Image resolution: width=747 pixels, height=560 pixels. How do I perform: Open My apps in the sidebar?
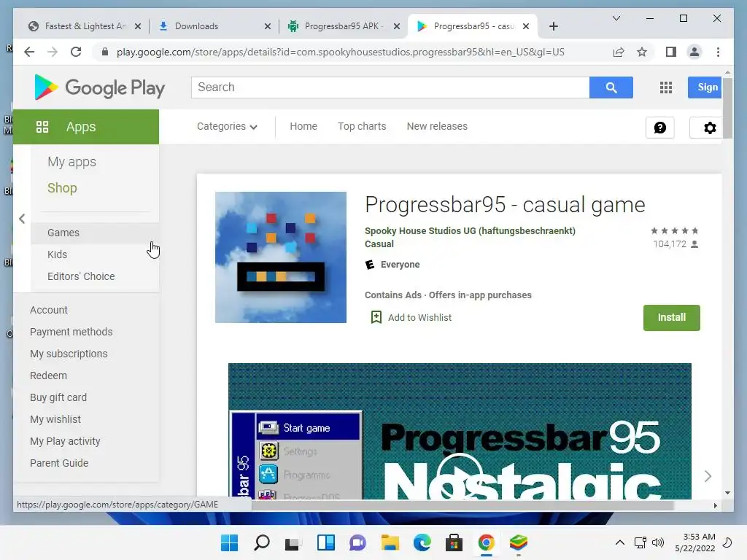tap(71, 162)
